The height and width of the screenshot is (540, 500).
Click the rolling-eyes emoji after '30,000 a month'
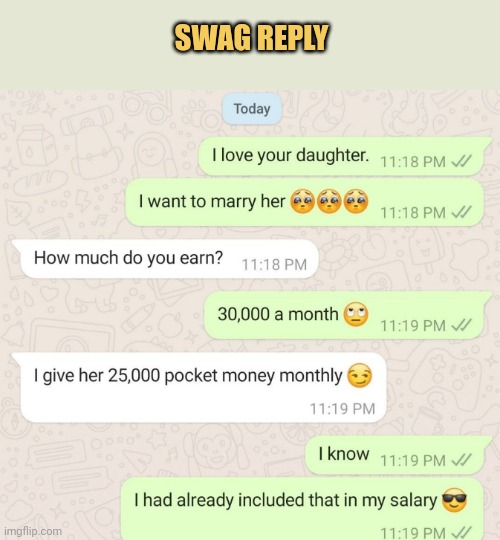click(x=356, y=314)
